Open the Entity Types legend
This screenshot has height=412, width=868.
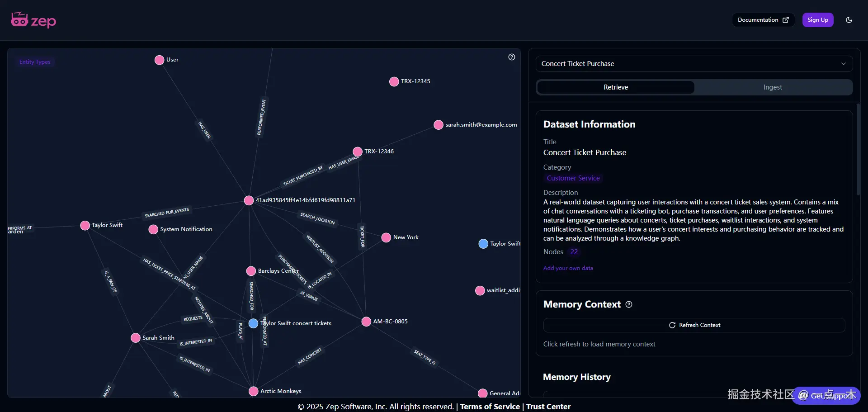[35, 62]
